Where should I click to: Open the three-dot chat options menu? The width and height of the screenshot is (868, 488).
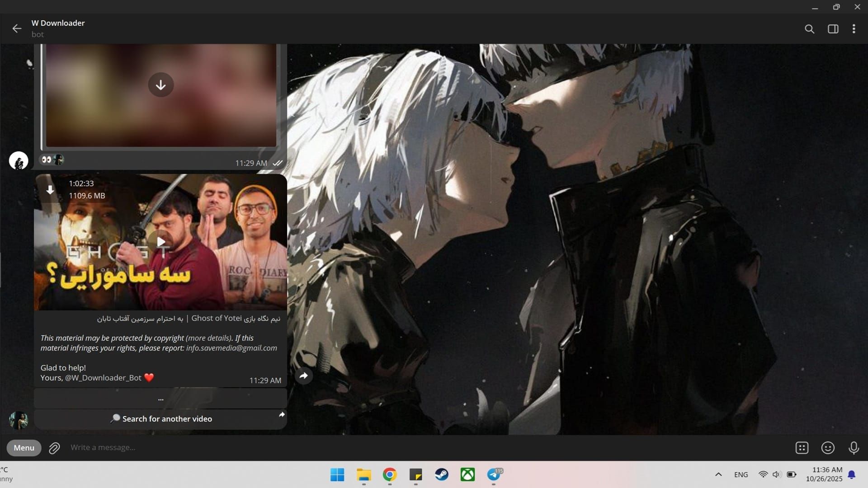854,29
